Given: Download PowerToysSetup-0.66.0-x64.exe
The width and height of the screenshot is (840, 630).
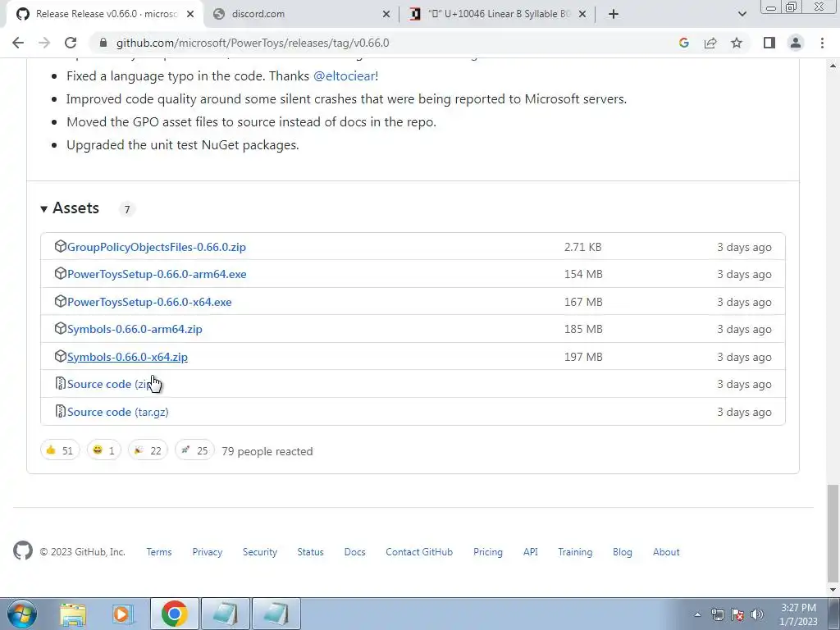Looking at the screenshot, I should pyautogui.click(x=149, y=302).
